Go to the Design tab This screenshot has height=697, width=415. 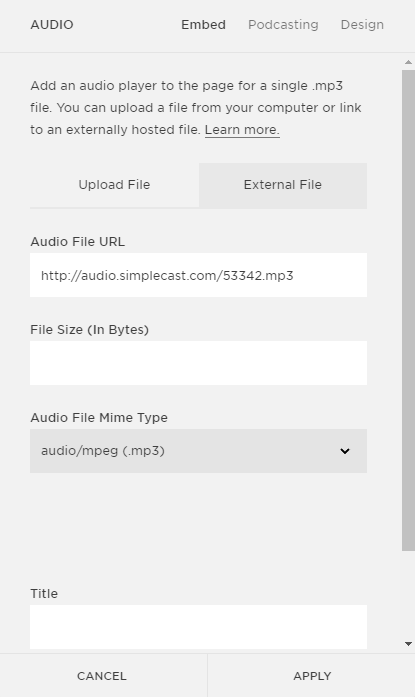coord(362,25)
